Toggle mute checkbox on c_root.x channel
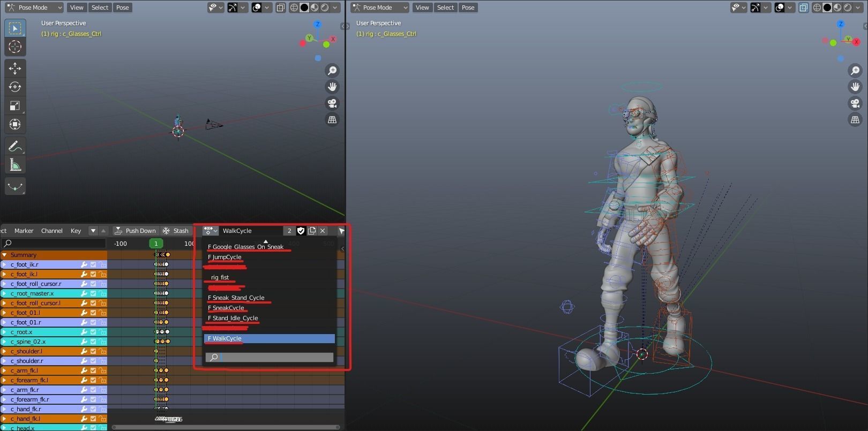This screenshot has width=868, height=431. pos(93,332)
